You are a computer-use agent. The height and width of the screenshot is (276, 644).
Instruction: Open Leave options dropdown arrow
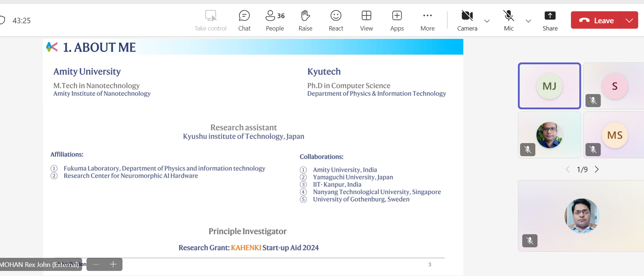coord(629,20)
